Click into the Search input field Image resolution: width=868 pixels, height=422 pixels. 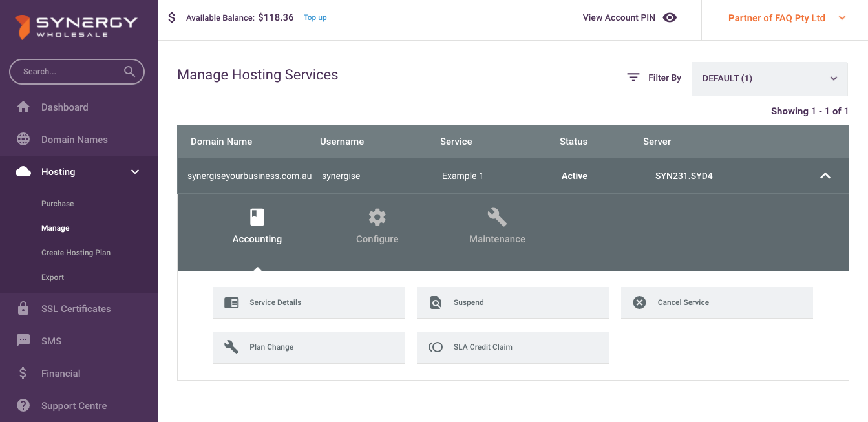(x=68, y=72)
